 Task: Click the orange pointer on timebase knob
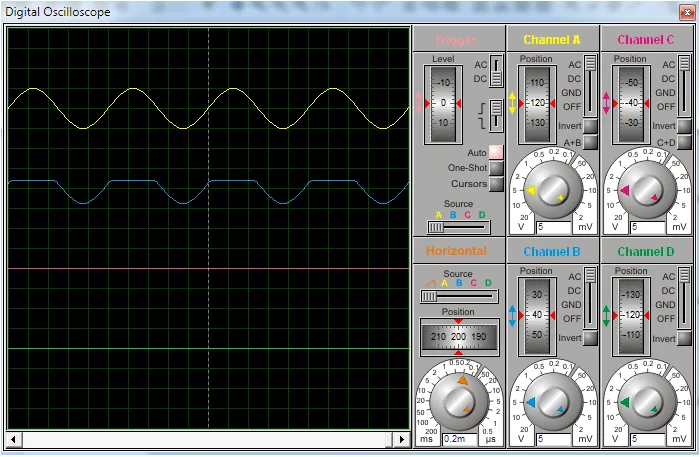pos(462,380)
